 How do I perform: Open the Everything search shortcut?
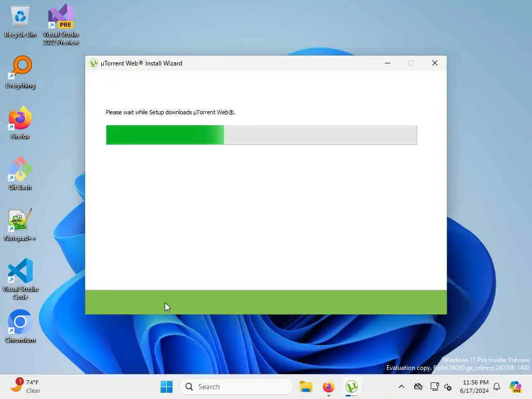[x=20, y=72]
